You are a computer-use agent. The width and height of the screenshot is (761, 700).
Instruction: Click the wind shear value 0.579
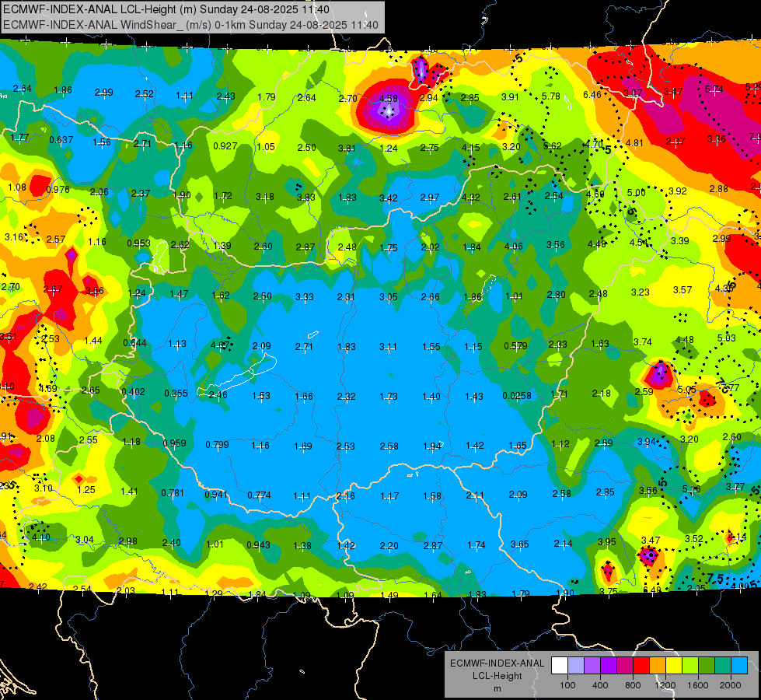pos(515,346)
